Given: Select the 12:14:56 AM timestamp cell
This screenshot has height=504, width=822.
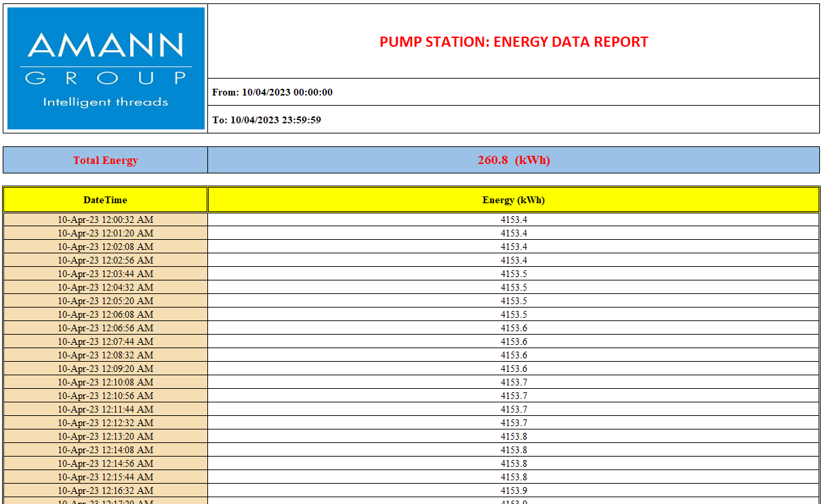Looking at the screenshot, I should [105, 463].
